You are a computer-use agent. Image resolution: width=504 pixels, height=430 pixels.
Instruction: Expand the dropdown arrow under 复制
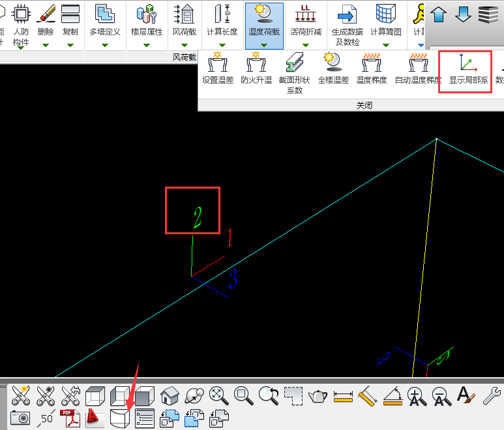coord(70,45)
